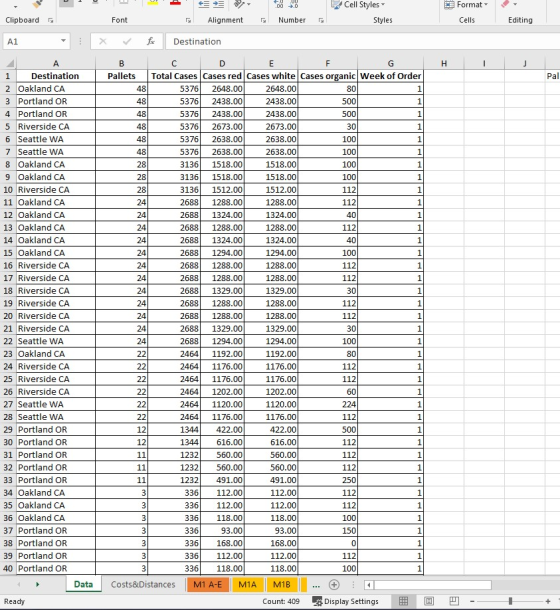
Task: Switch to Page Layout view
Action: pyautogui.click(x=428, y=601)
